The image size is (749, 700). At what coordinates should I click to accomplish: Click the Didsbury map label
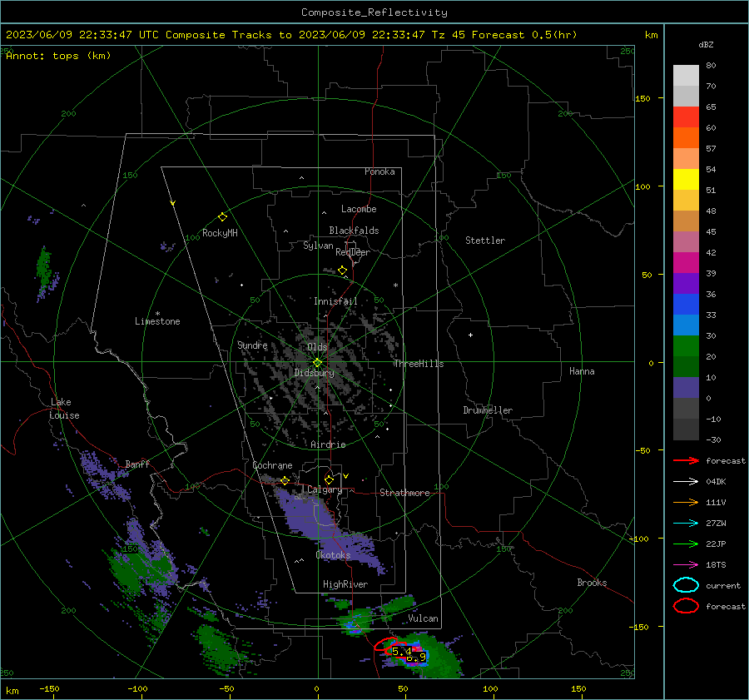[x=314, y=373]
